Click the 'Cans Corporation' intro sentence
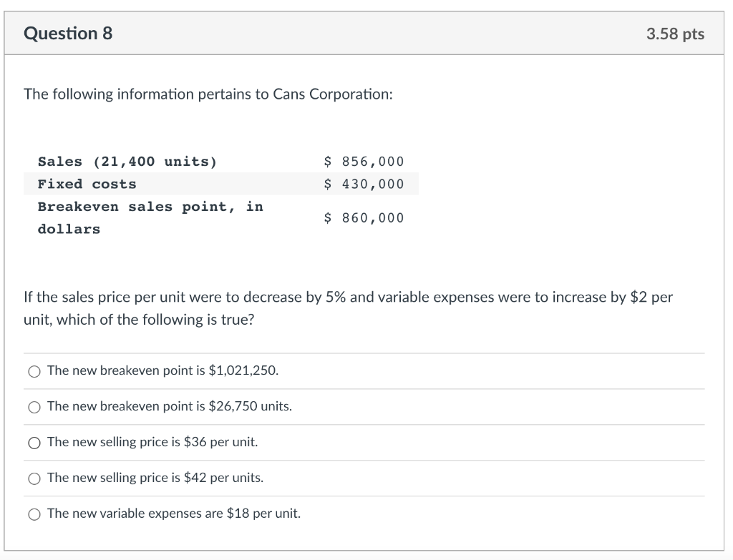This screenshot has width=733, height=560. pos(208,94)
